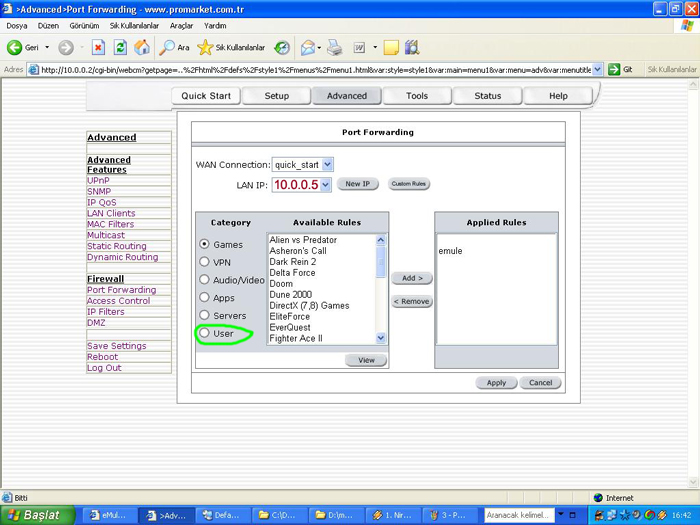The image size is (700, 525).
Task: Click the Available Rules scroll up arrow
Action: (381, 240)
